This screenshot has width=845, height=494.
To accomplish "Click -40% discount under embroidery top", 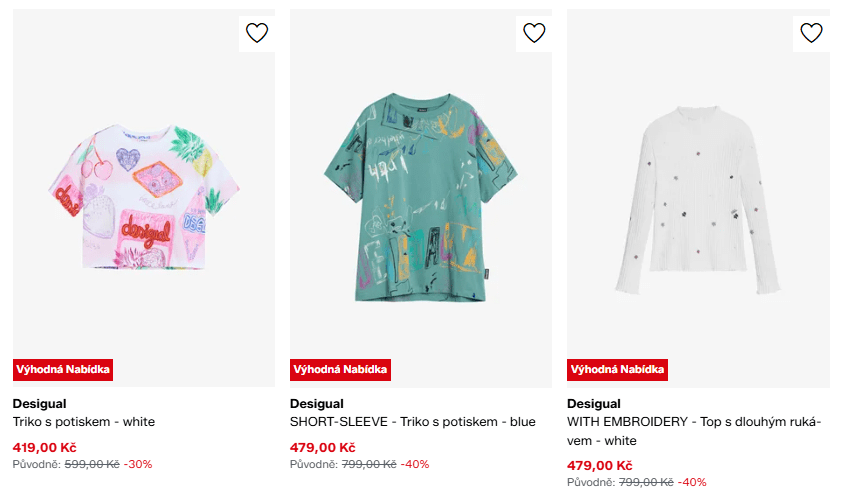I will tap(692, 482).
